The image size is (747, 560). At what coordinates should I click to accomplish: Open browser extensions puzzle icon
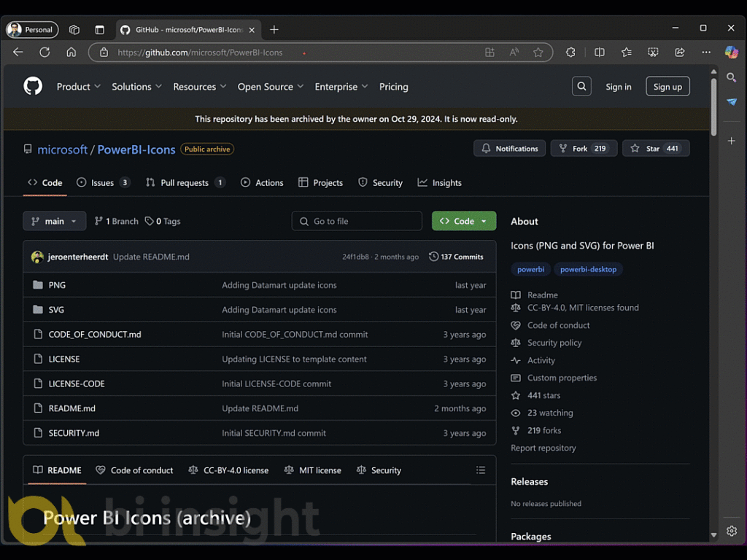(570, 52)
